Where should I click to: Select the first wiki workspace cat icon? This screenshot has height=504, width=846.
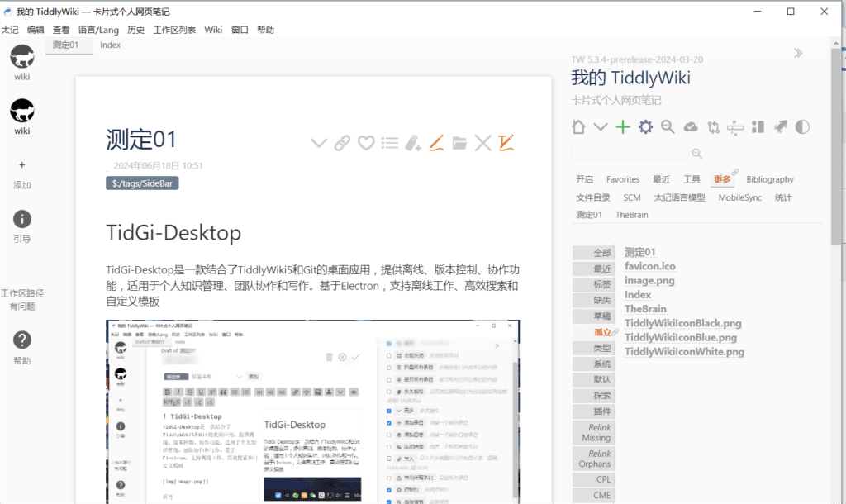[22, 57]
